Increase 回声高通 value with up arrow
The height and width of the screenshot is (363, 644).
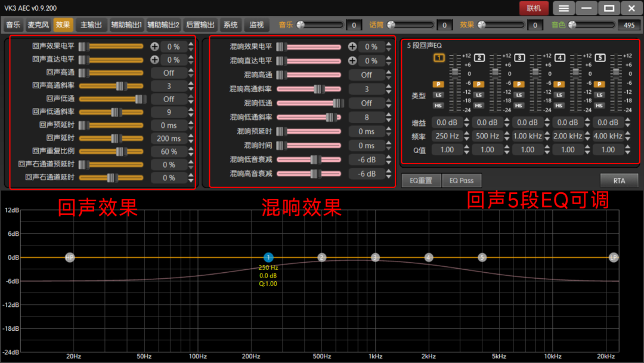[191, 70]
